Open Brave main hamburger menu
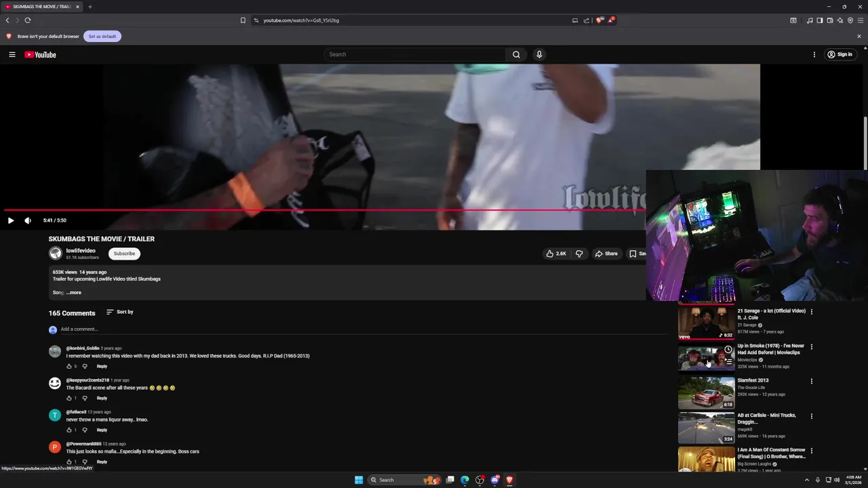This screenshot has height=488, width=868. pyautogui.click(x=861, y=20)
